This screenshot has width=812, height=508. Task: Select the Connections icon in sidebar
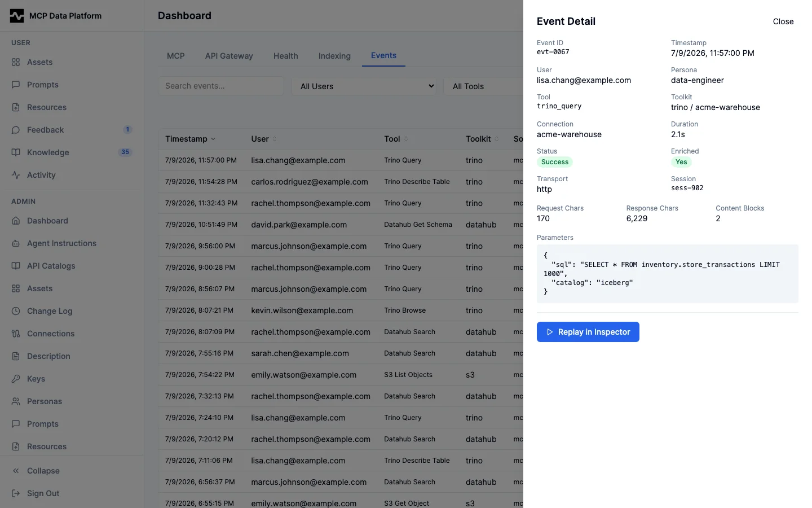[16, 334]
